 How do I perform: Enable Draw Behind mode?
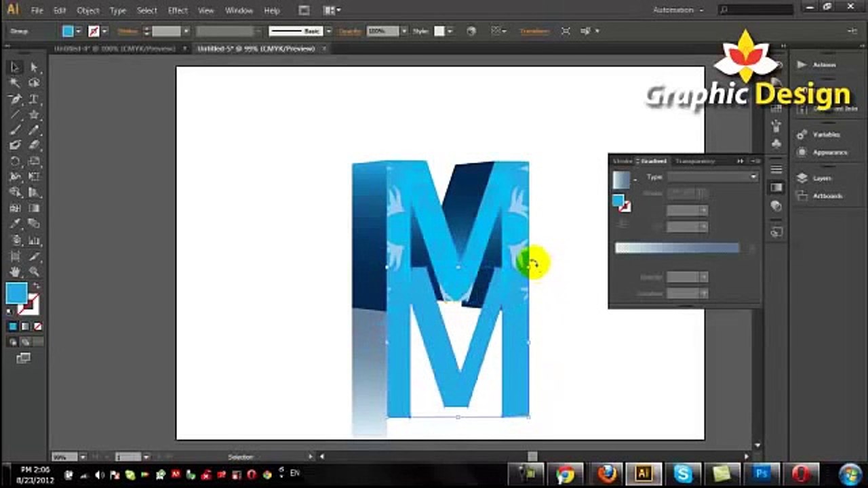pos(25,342)
